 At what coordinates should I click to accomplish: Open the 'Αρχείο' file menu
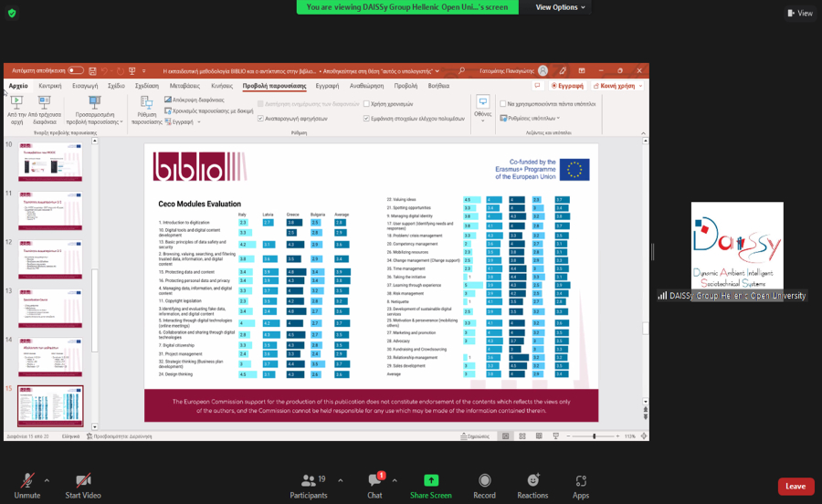18,86
